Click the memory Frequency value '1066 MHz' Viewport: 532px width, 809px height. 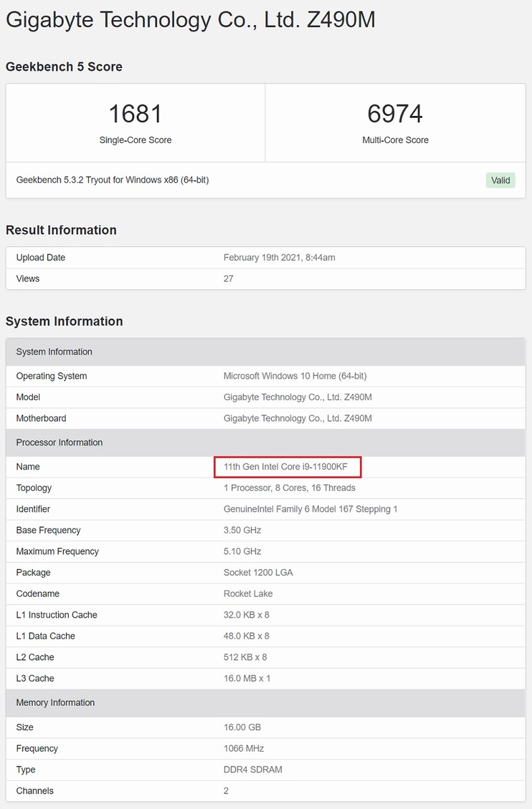tap(244, 748)
